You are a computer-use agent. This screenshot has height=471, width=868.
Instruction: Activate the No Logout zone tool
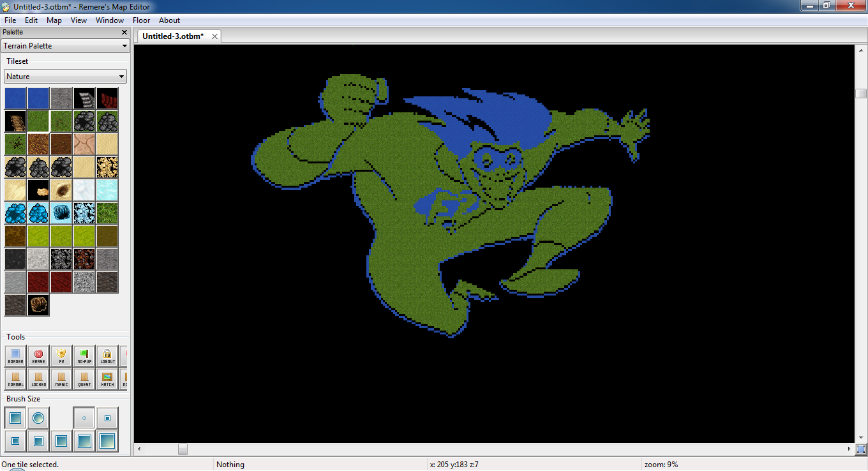pyautogui.click(x=107, y=356)
